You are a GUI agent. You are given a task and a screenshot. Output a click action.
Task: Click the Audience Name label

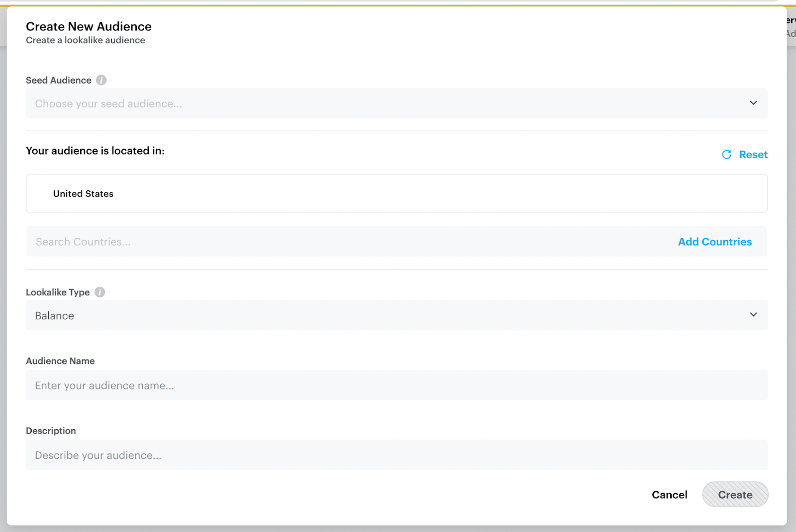tap(60, 361)
